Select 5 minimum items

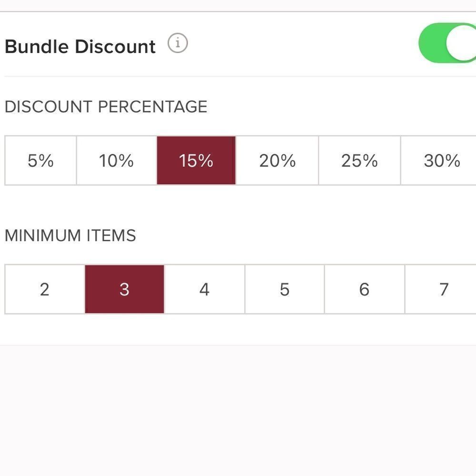(285, 289)
